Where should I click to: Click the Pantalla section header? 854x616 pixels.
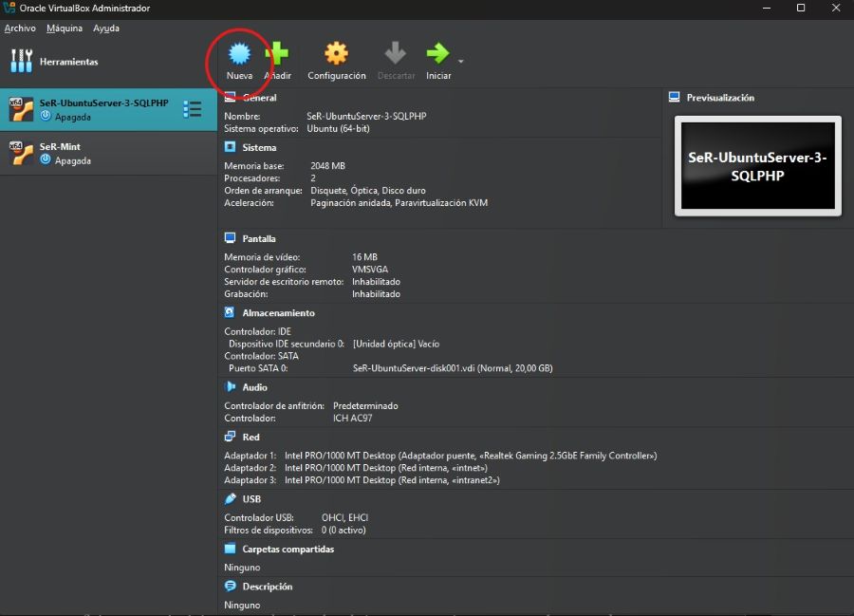tap(259, 238)
